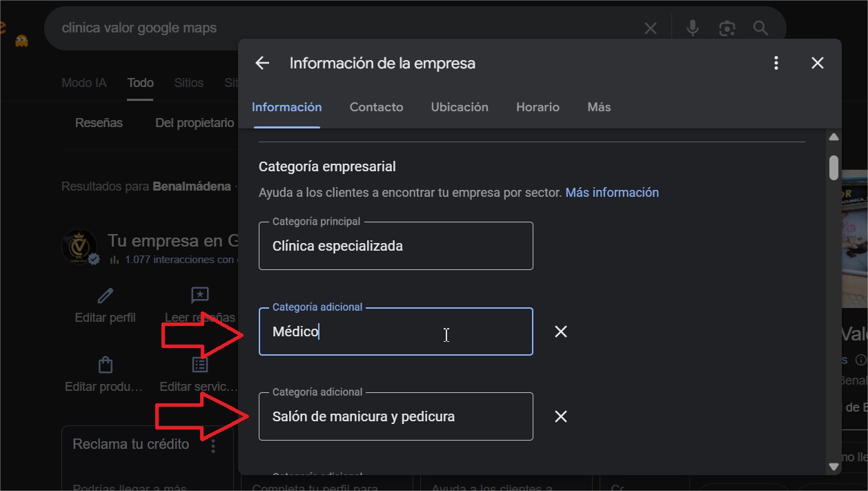Switch to the Contacto tab

(376, 107)
